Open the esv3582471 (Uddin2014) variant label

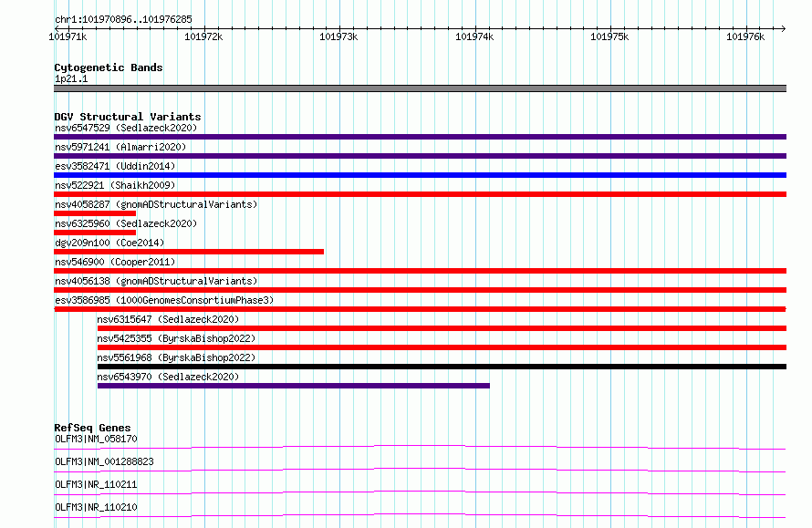pyautogui.click(x=115, y=166)
